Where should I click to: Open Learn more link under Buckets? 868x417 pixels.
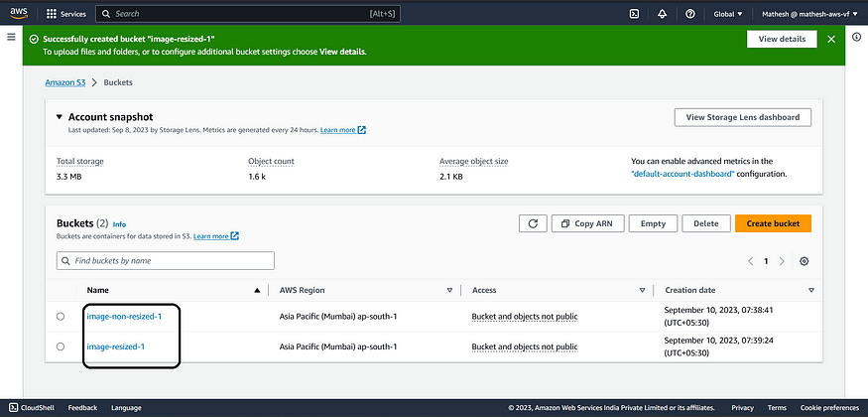click(216, 236)
